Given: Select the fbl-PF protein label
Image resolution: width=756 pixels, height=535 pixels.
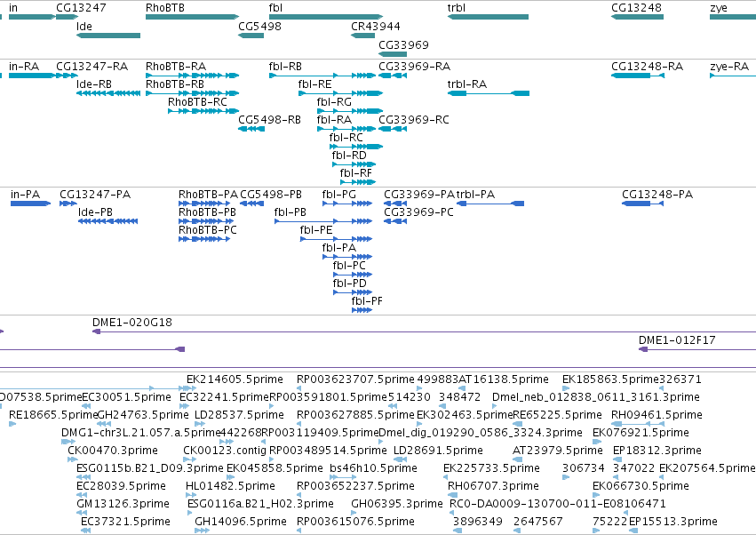Looking at the screenshot, I should pyautogui.click(x=367, y=301).
